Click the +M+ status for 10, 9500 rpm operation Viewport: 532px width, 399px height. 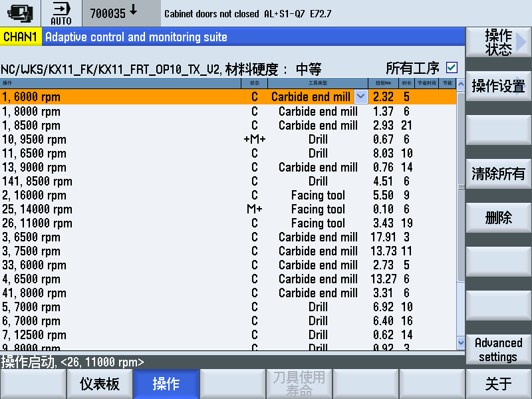coord(253,139)
